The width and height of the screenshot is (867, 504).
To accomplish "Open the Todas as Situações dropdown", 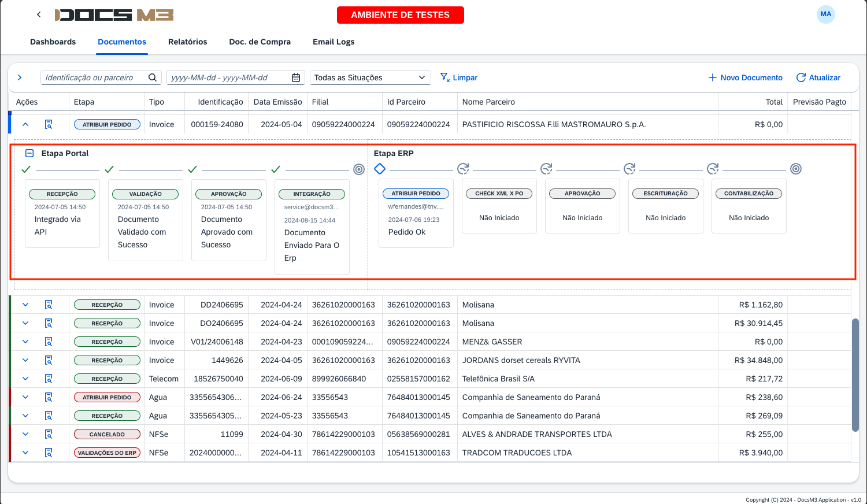I will tap(370, 77).
